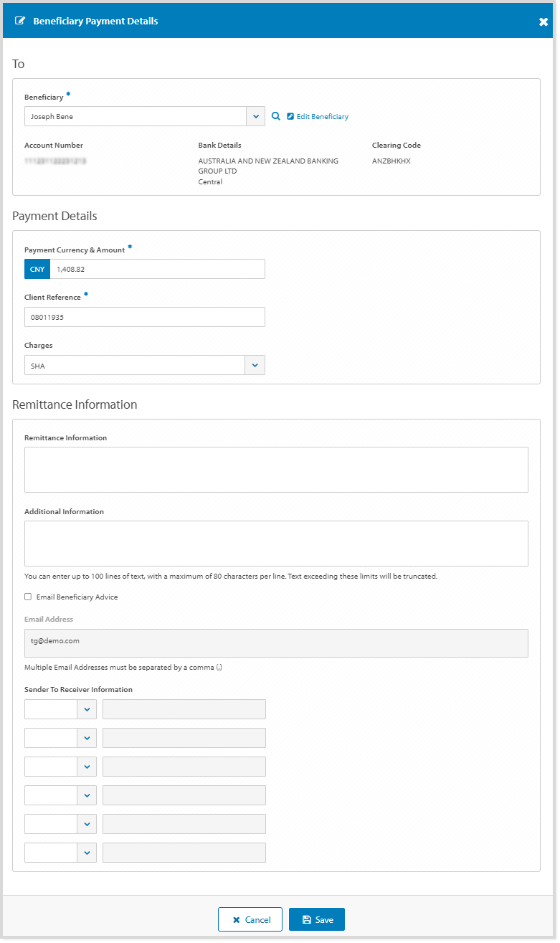Click the pencil icon next to Edit Beneficiary

click(x=290, y=115)
